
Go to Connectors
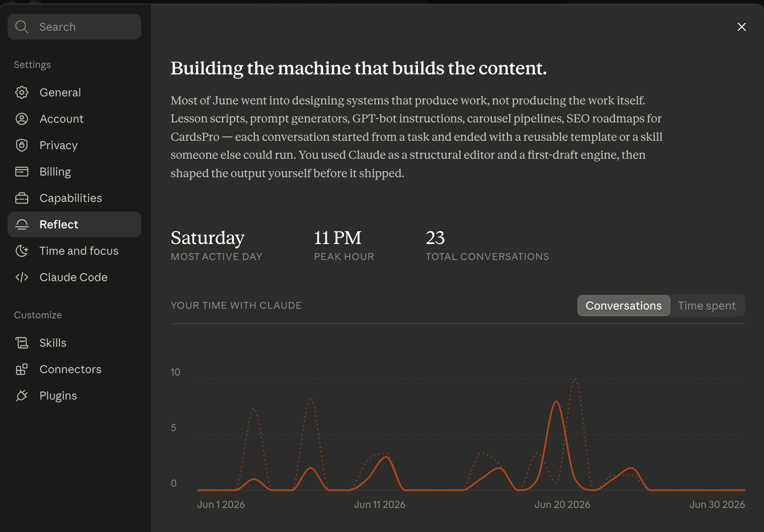pyautogui.click(x=74, y=369)
